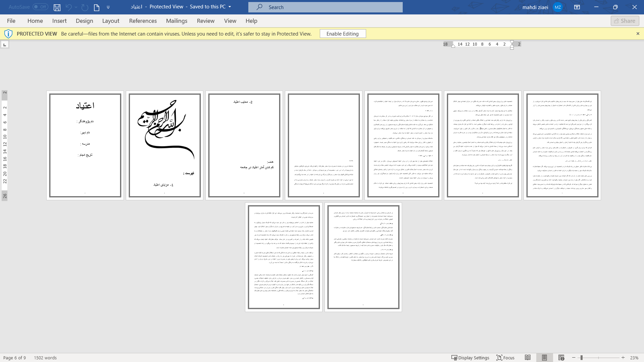Switch to Print Layout view
Screen dimensions: 644x362
544,358
